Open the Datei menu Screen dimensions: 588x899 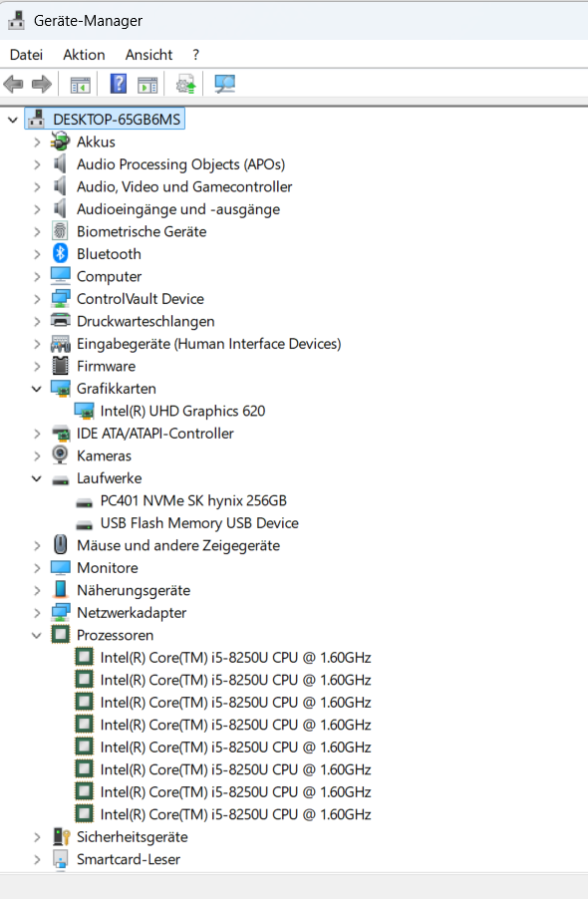(26, 55)
